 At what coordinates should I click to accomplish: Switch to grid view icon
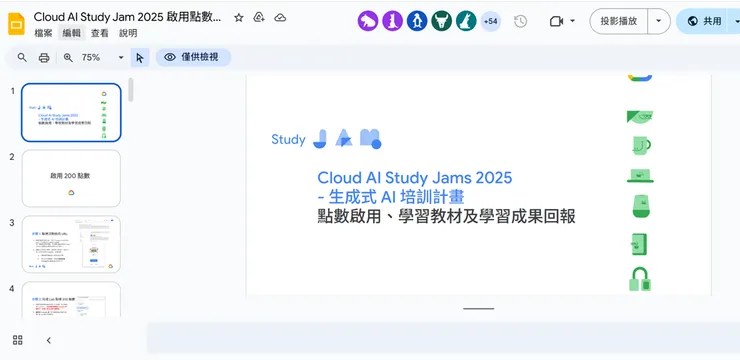click(17, 340)
